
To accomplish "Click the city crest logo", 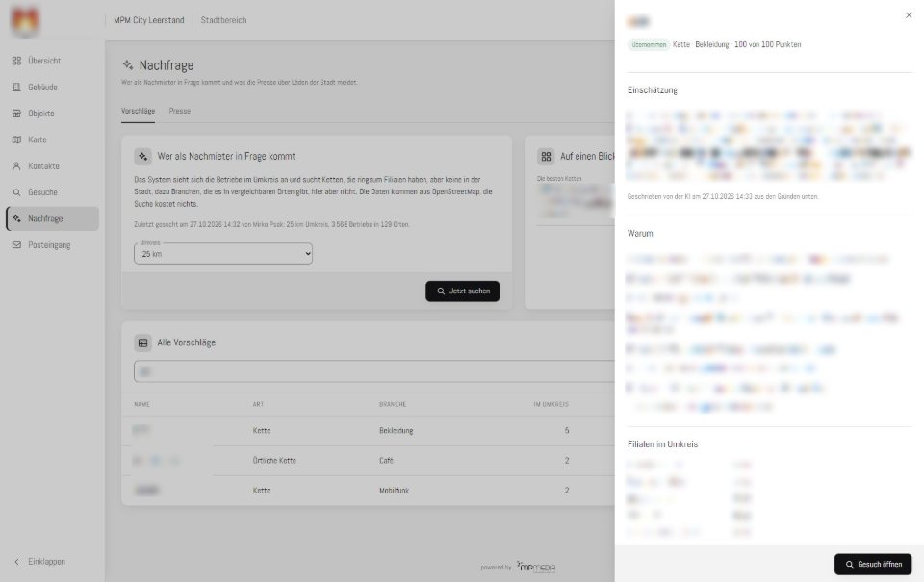I will pyautogui.click(x=25, y=20).
